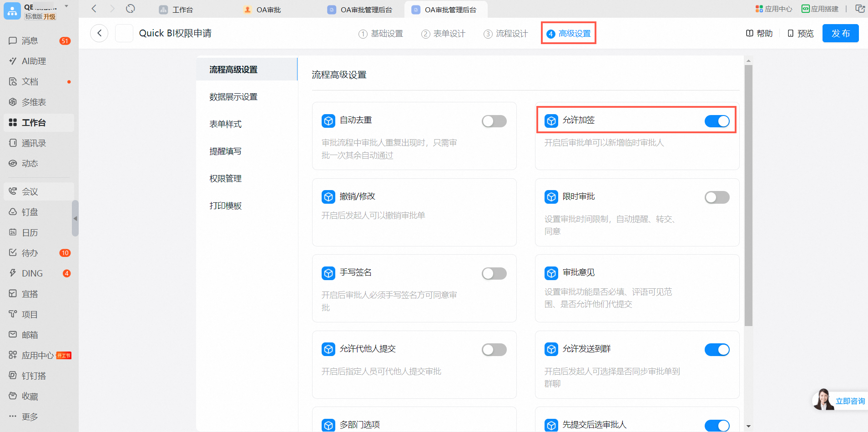Click the organization avatar at top left
This screenshot has width=868, height=432.
click(12, 11)
